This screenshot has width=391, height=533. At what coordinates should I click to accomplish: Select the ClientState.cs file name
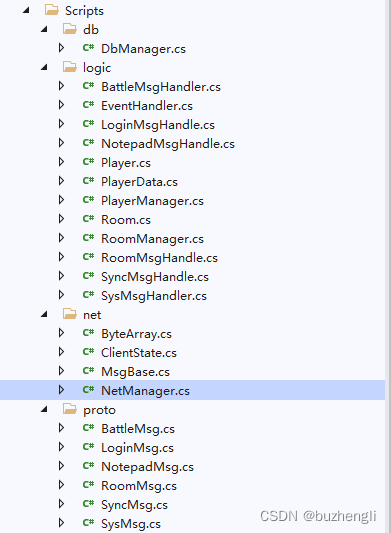(x=139, y=353)
